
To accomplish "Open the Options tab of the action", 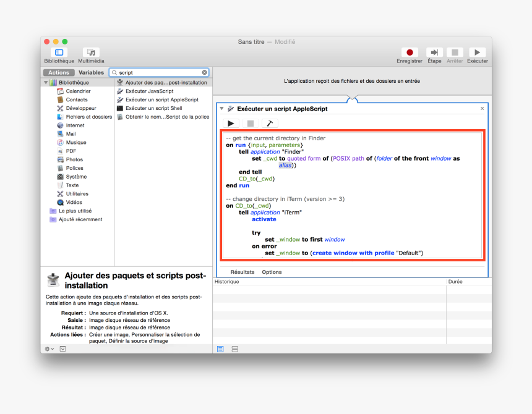I will (272, 272).
